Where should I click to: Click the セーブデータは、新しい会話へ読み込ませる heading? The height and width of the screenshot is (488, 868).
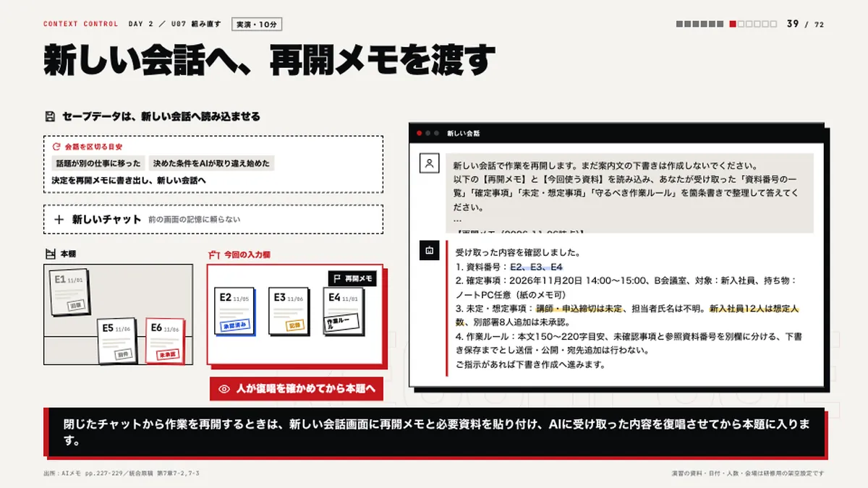point(161,116)
